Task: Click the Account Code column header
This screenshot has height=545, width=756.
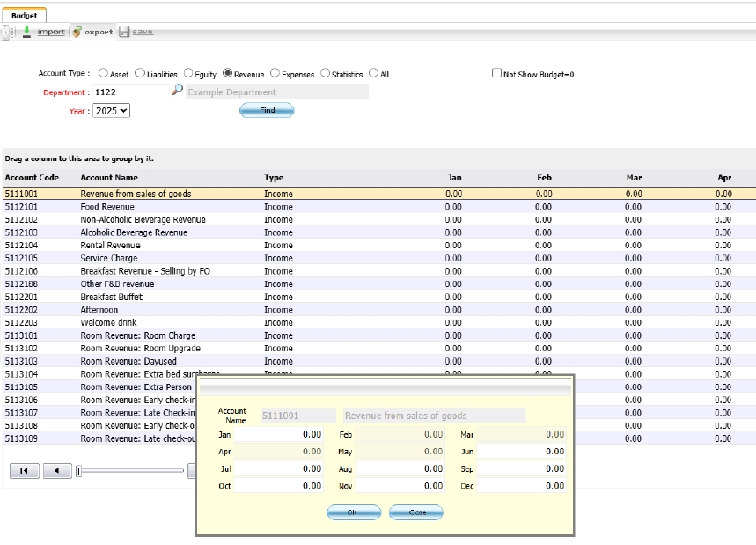Action: tap(32, 178)
